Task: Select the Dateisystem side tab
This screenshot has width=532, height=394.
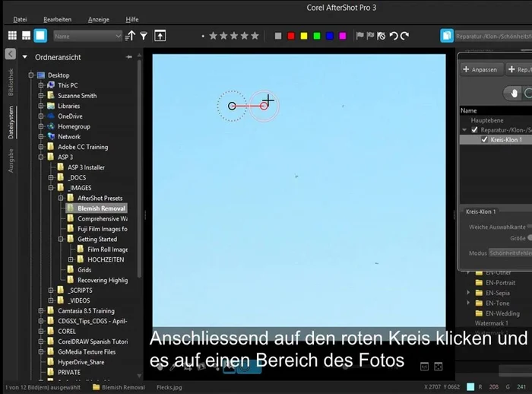Action: (11, 122)
